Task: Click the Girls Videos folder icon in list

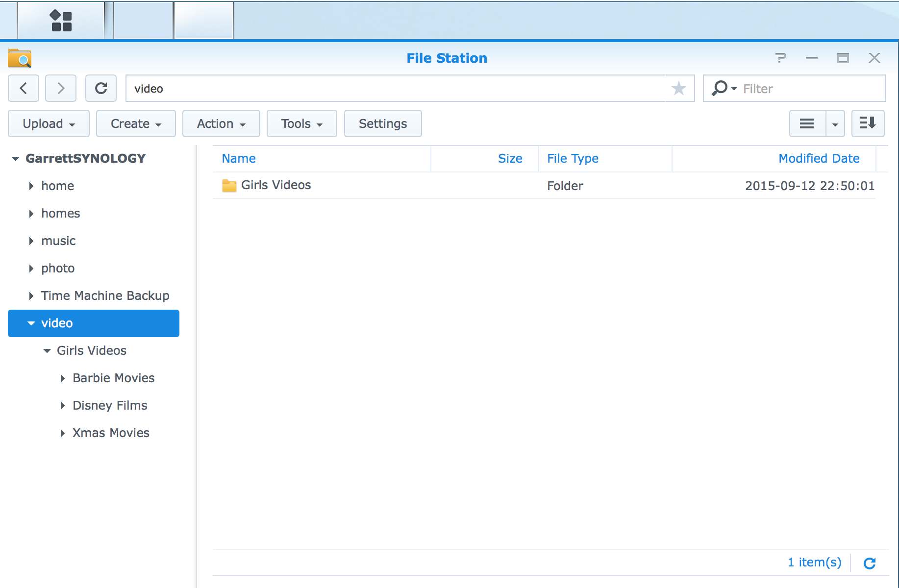Action: pos(229,186)
